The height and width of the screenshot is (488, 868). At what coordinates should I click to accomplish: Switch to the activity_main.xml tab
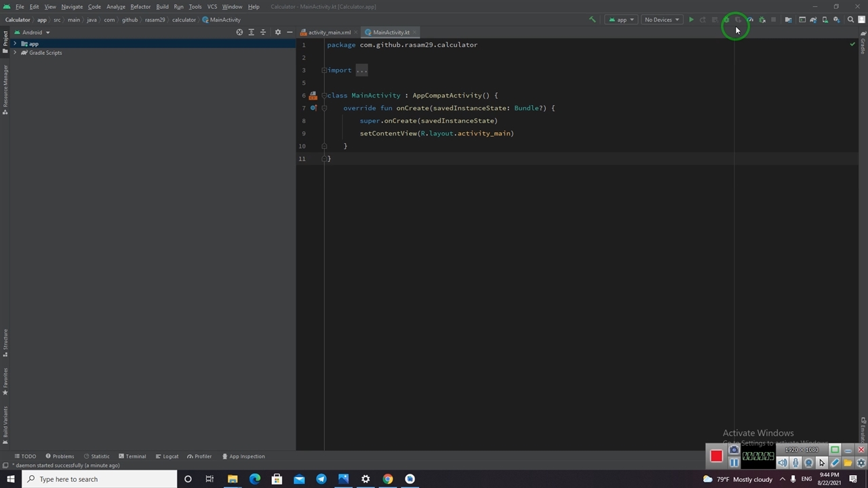point(329,33)
